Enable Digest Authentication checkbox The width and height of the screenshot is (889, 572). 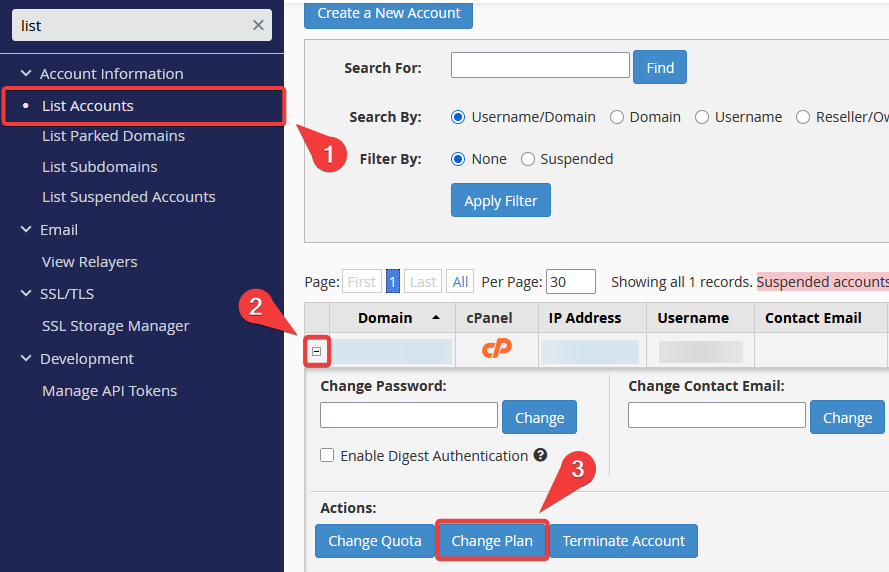point(327,456)
